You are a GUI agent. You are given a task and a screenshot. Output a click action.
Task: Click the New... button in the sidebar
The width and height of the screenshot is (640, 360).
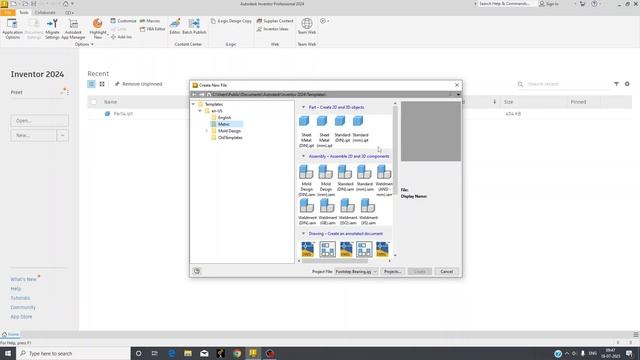tap(34, 135)
